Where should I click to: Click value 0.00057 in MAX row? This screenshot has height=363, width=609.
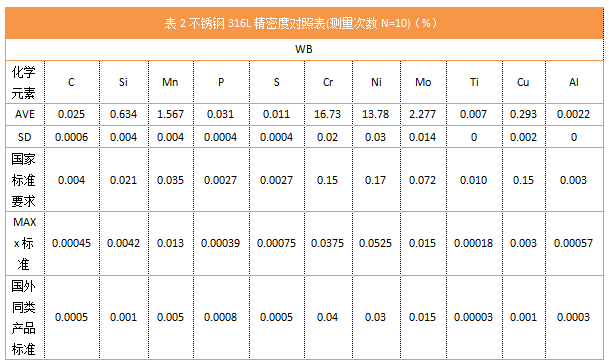click(x=573, y=243)
